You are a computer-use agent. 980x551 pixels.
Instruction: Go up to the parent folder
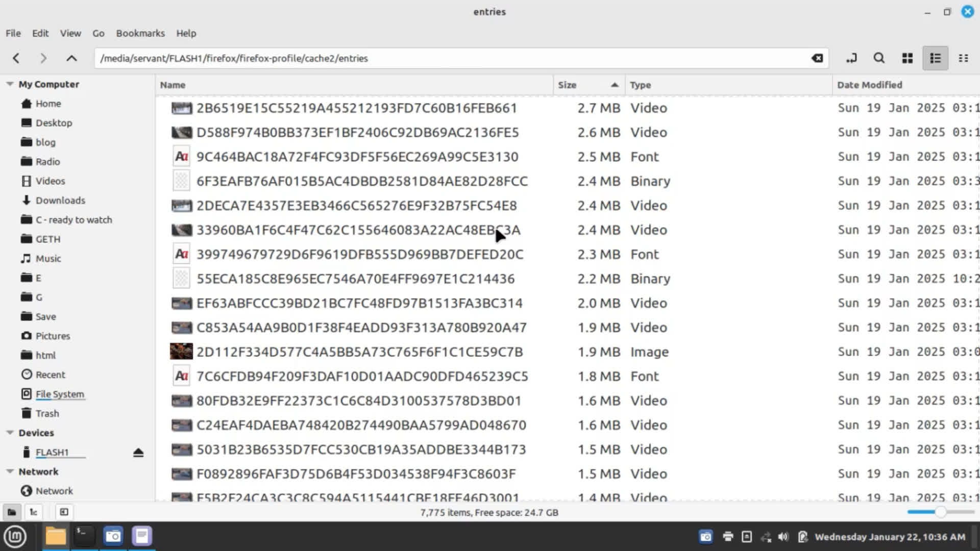(71, 58)
